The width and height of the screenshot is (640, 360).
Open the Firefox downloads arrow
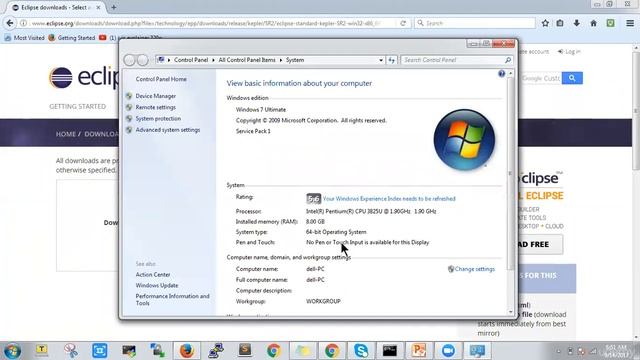tap(576, 23)
